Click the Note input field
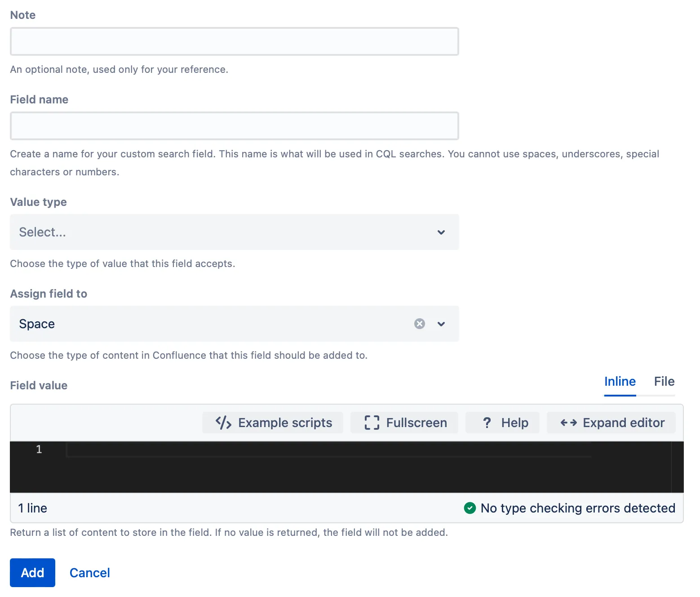The height and width of the screenshot is (597, 700). 234,41
